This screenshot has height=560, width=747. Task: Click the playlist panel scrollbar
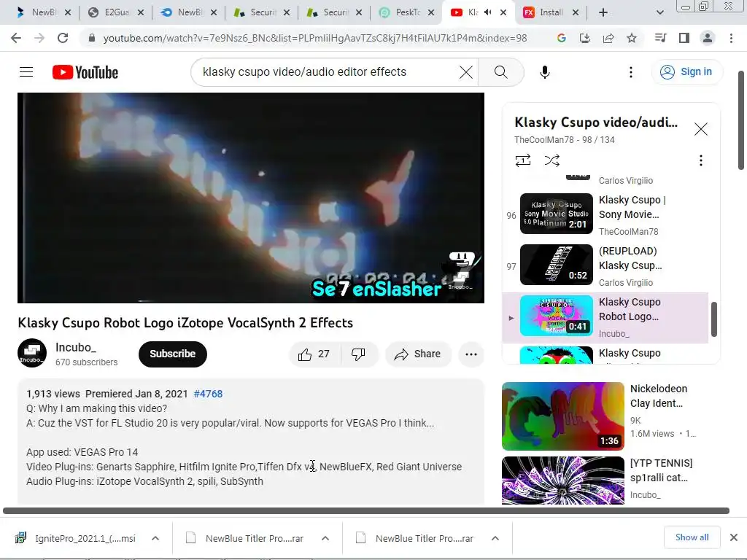713,319
